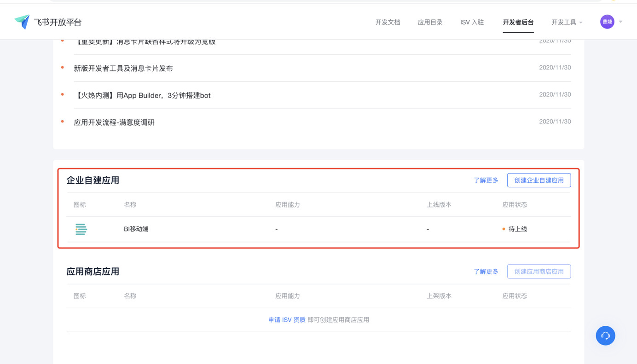Open the 申请 ISV 资质 link
This screenshot has width=637, height=364.
click(x=287, y=320)
